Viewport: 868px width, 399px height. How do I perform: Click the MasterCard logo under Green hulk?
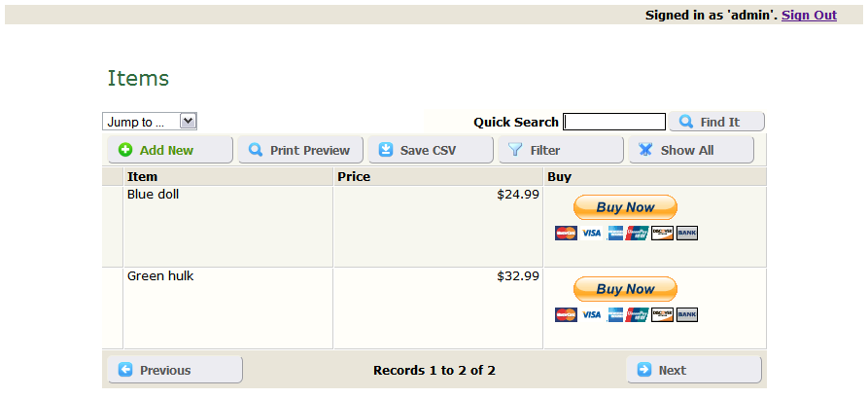pyautogui.click(x=566, y=314)
